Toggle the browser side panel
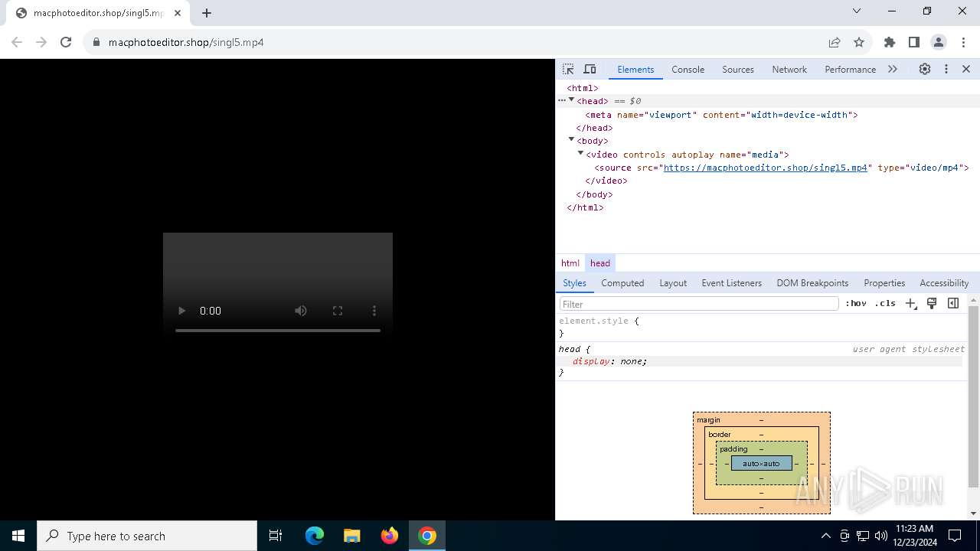980x551 pixels. point(914,42)
